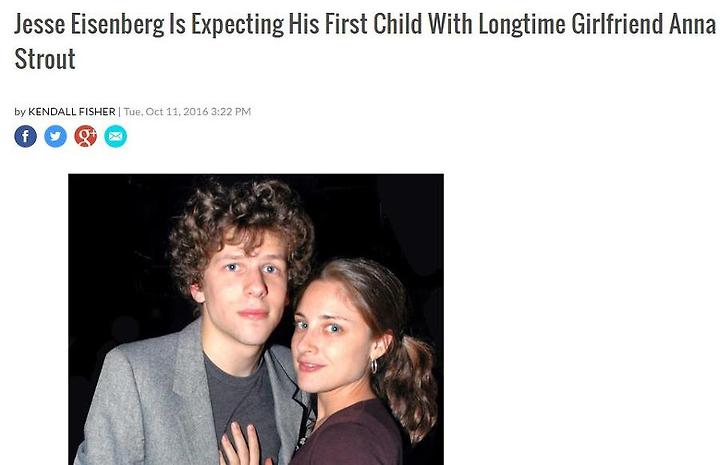The image size is (720, 465).
Task: Share via the Google+ icon
Action: click(x=85, y=136)
